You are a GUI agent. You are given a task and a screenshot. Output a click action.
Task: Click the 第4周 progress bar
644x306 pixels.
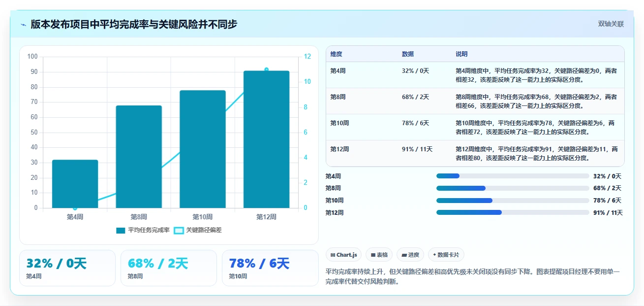(513, 176)
